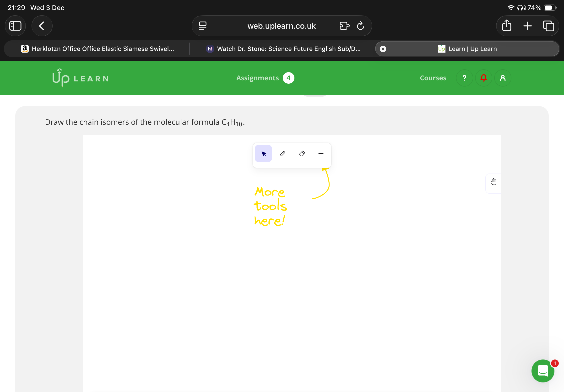Image resolution: width=564 pixels, height=392 pixels.
Task: Go back to previous page
Action: (x=42, y=26)
